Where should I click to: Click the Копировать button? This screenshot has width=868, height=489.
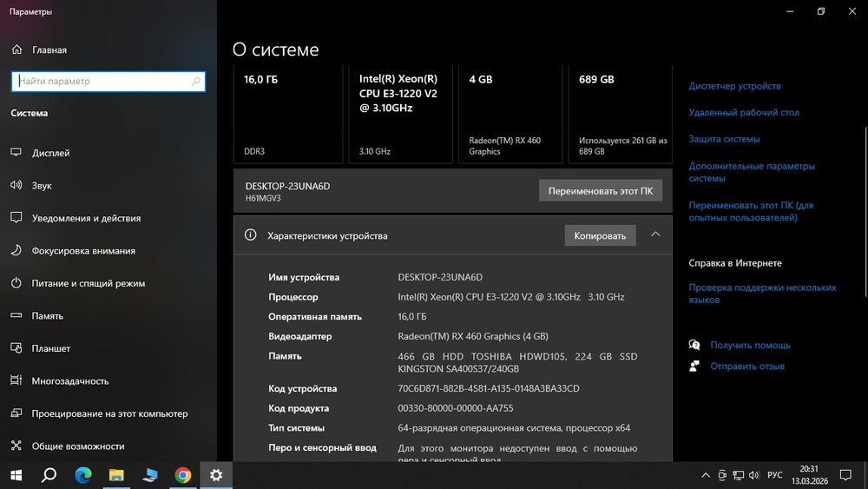click(x=600, y=235)
